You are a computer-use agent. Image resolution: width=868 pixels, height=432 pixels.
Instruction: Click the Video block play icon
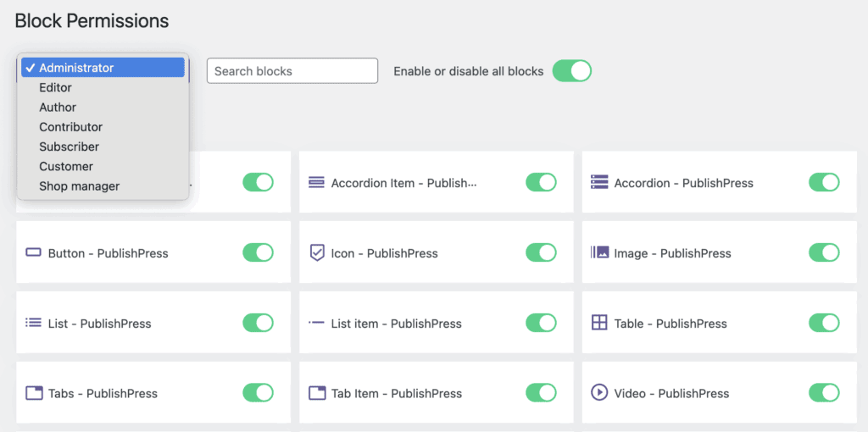pyautogui.click(x=599, y=393)
